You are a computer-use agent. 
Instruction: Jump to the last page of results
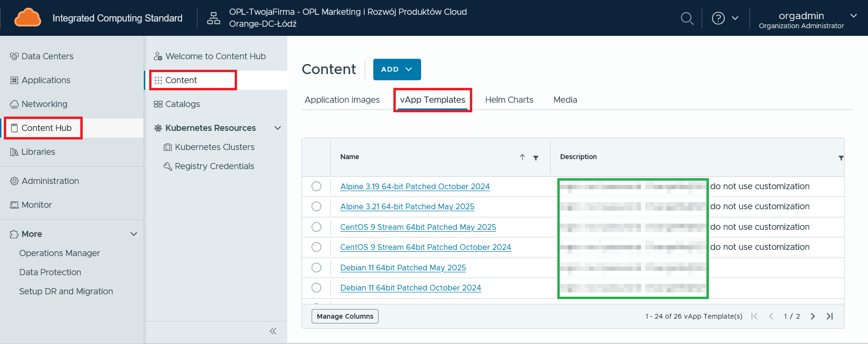pyautogui.click(x=830, y=316)
